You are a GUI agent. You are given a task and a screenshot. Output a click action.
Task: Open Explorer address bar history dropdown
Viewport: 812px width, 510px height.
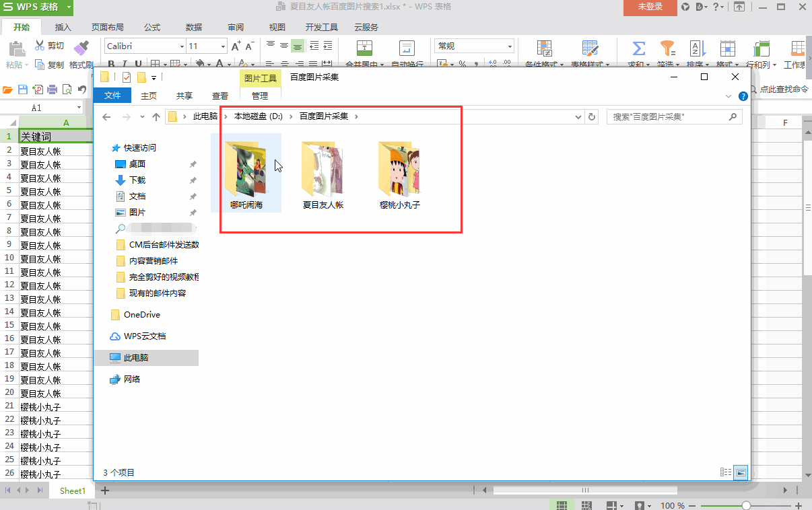[578, 116]
